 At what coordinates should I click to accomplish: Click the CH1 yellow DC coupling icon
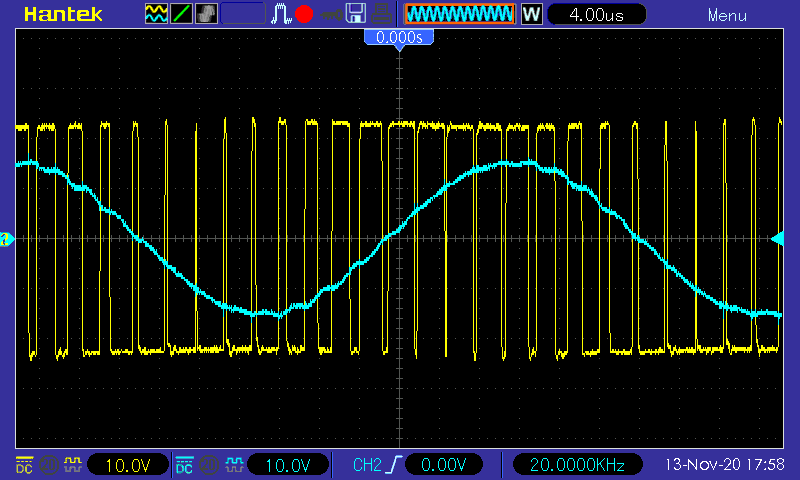coord(24,465)
